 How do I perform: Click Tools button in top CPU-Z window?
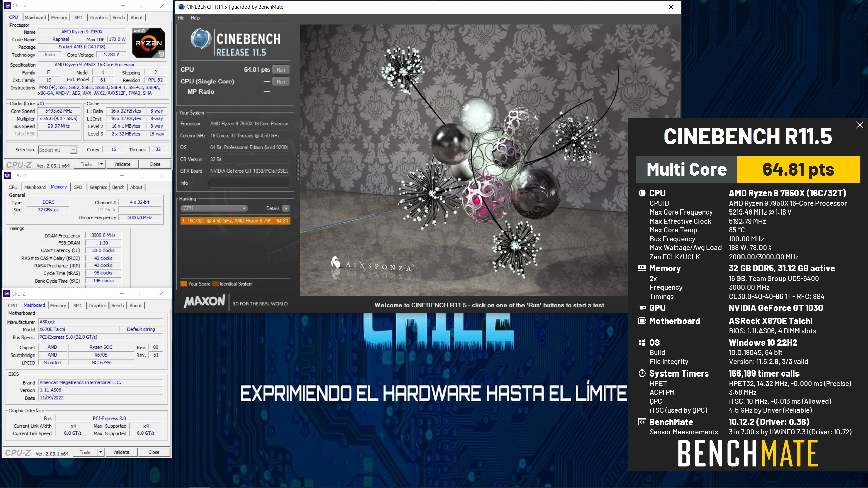pyautogui.click(x=86, y=164)
